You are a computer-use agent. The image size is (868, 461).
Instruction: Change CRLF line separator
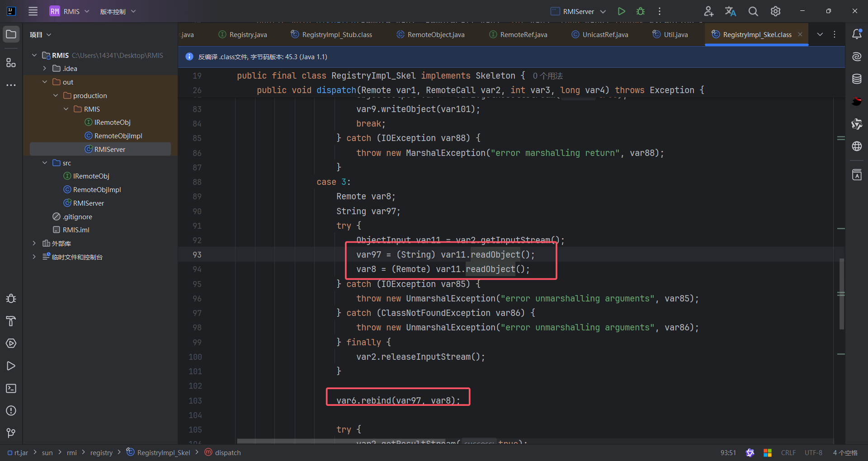788,453
